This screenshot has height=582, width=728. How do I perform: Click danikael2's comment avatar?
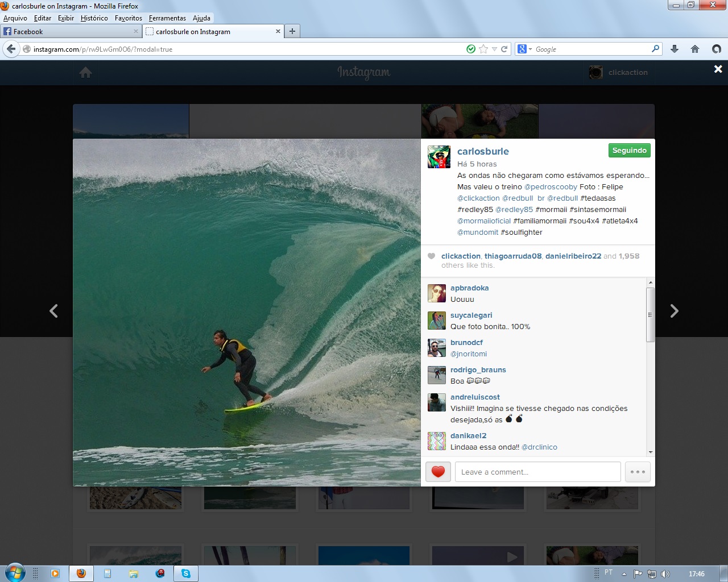pos(437,441)
